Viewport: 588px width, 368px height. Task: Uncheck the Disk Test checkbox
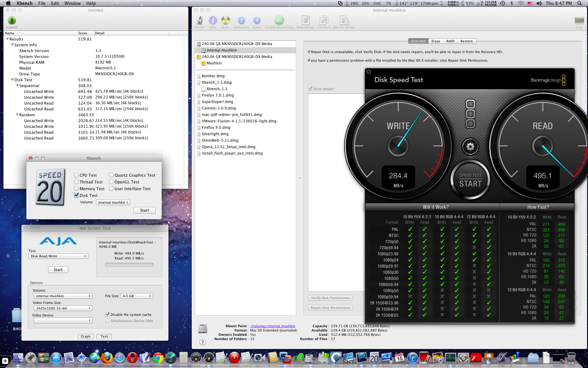76,195
